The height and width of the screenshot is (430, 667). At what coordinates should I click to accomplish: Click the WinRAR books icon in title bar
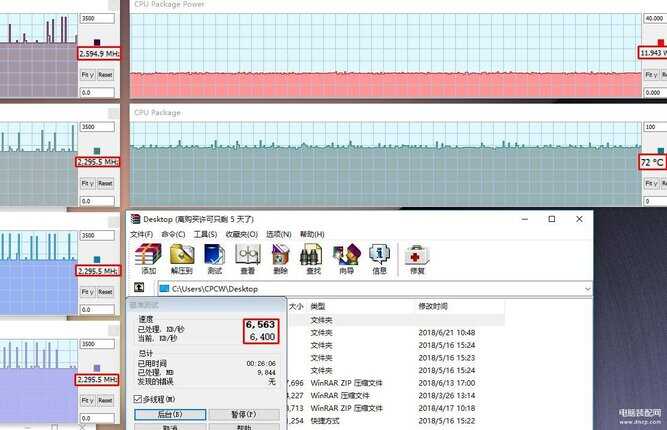tap(135, 219)
